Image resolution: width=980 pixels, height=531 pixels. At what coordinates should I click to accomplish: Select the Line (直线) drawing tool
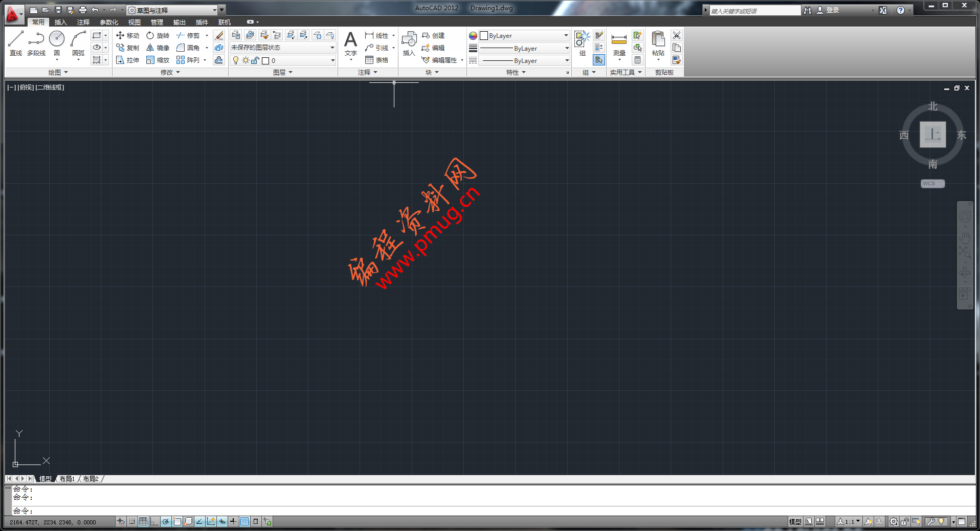pos(16,43)
